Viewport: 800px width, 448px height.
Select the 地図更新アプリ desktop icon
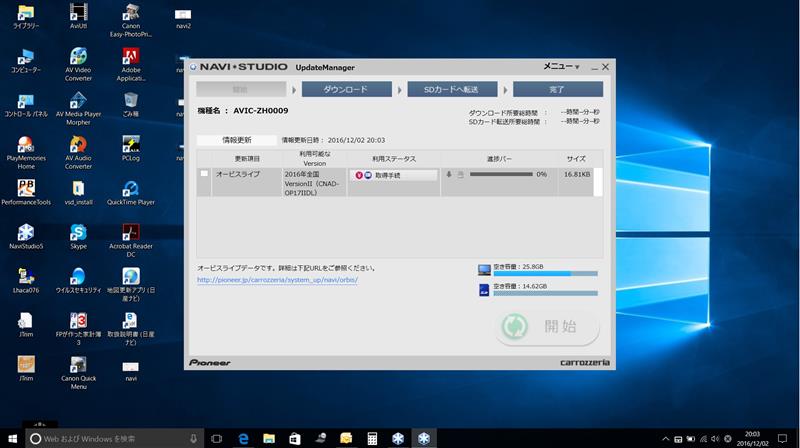(x=131, y=284)
